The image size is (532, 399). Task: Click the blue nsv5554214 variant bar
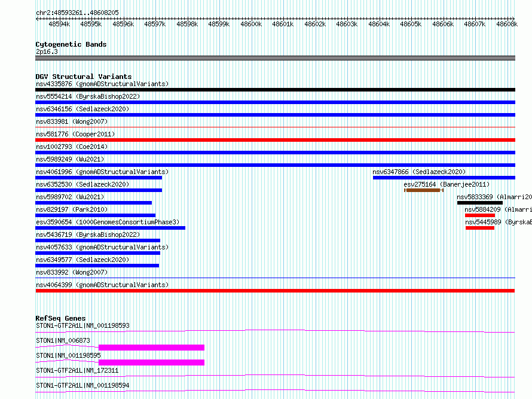[275, 102]
